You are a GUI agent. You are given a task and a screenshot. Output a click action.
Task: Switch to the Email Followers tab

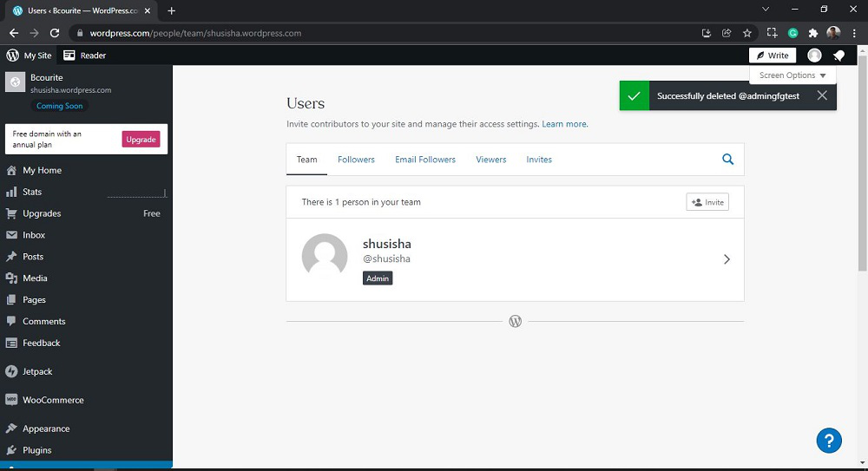[425, 160]
